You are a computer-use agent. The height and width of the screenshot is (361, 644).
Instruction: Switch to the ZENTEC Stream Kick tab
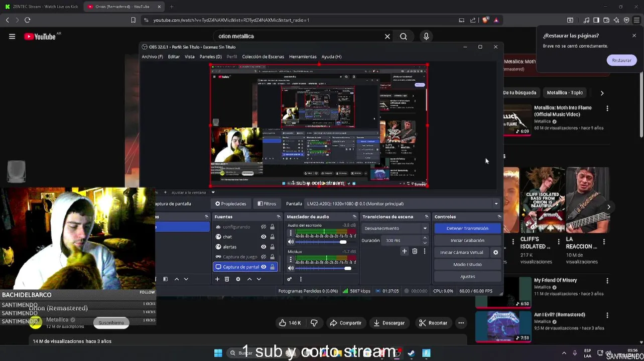point(41,7)
